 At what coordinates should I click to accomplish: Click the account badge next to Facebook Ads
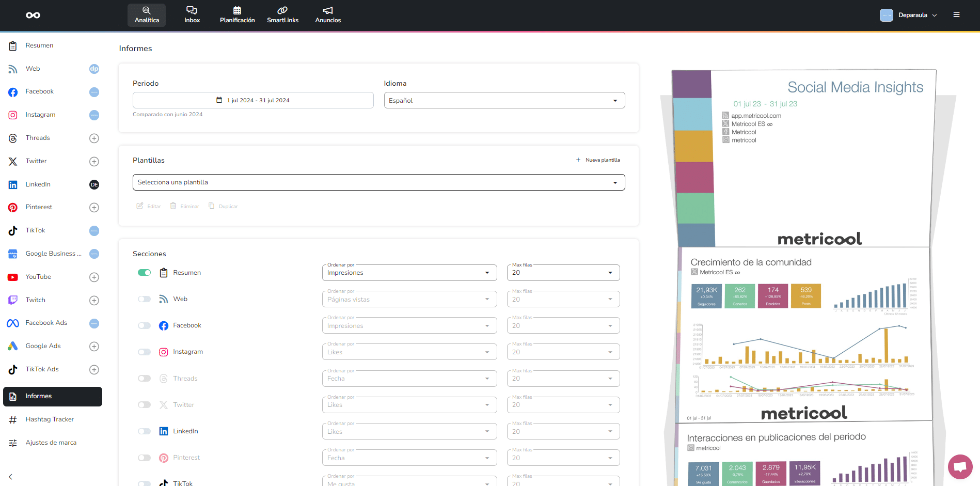[x=94, y=323]
